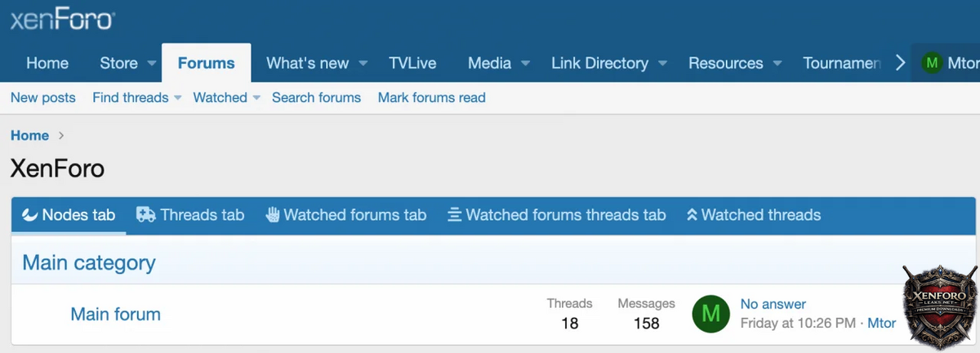Open the Watched forums threads tab
Image resolution: width=980 pixels, height=353 pixels.
point(556,215)
